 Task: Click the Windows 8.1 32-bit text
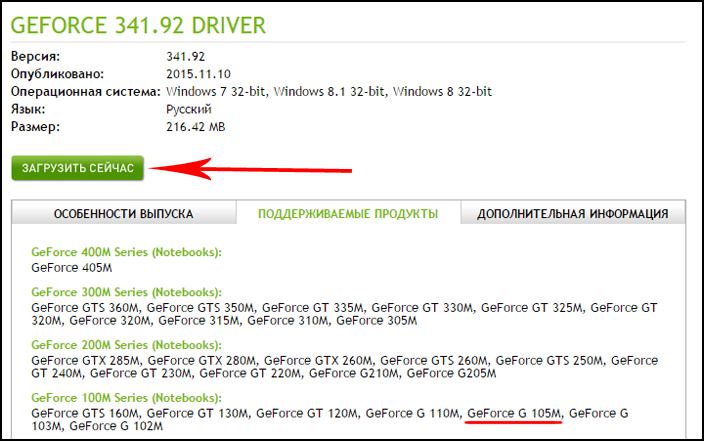point(329,92)
